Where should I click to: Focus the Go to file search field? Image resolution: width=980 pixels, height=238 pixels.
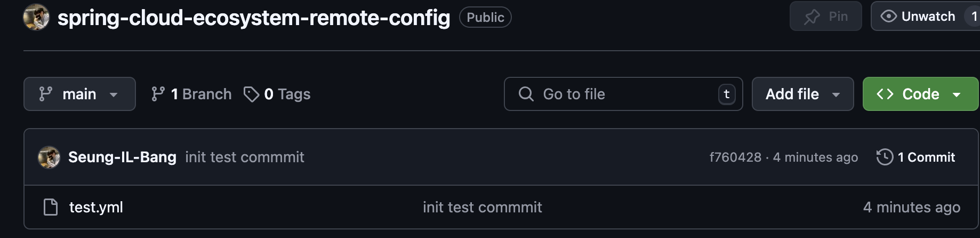point(623,94)
